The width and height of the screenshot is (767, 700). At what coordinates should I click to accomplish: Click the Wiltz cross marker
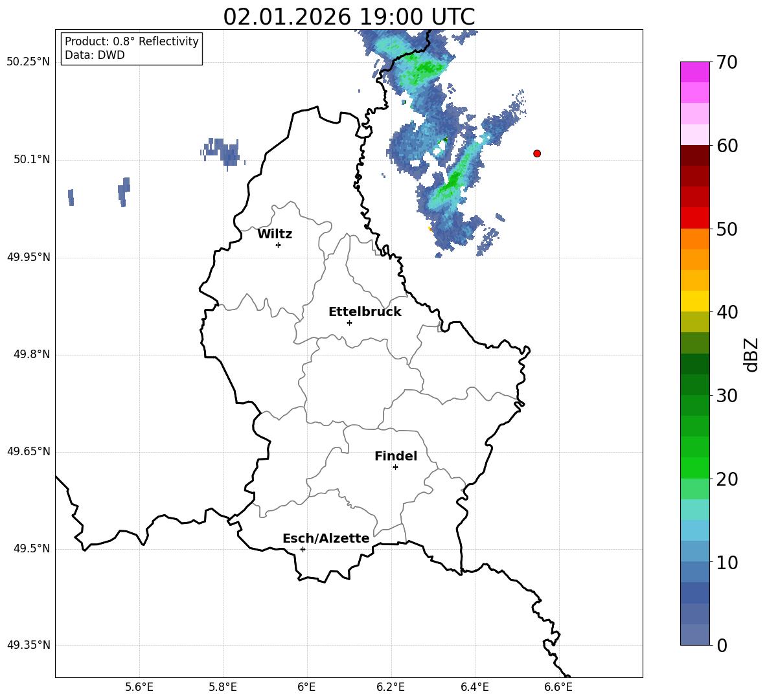coord(279,245)
